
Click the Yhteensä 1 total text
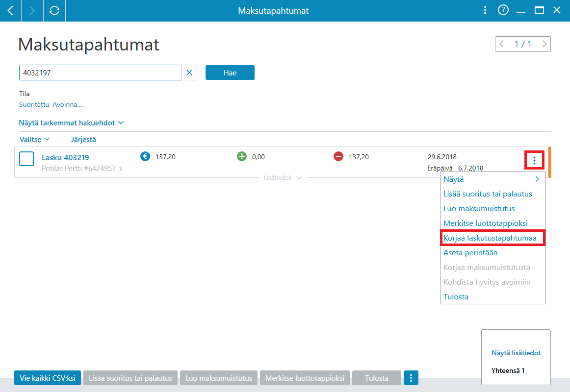coord(508,370)
